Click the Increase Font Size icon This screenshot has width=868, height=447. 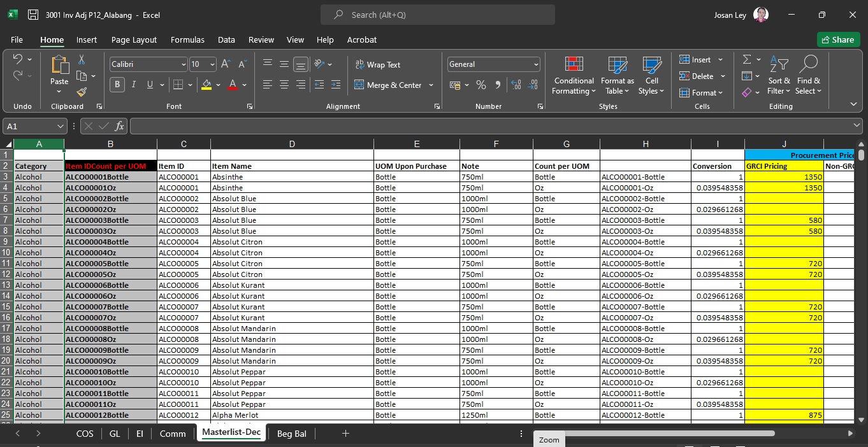[226, 64]
